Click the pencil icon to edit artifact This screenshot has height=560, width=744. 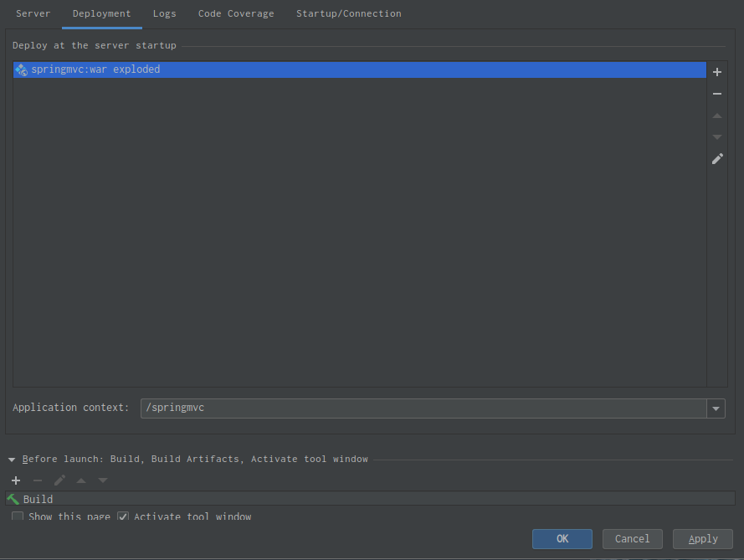click(x=716, y=158)
